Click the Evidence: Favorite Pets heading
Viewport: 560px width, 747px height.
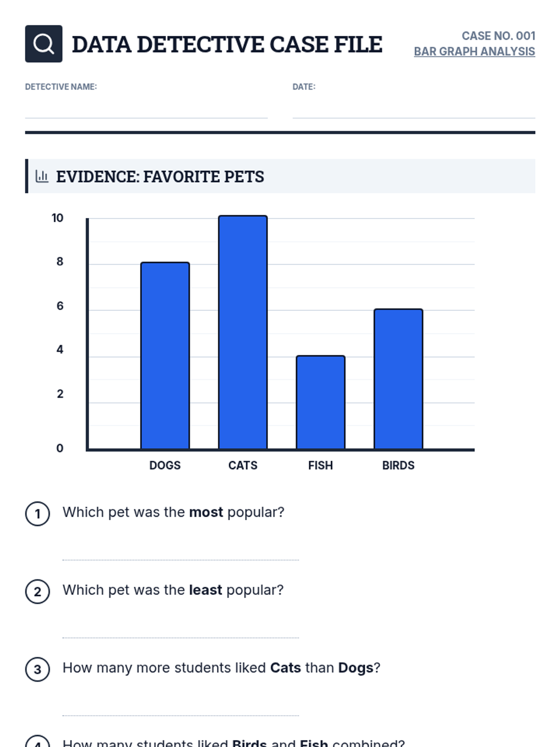click(x=160, y=176)
